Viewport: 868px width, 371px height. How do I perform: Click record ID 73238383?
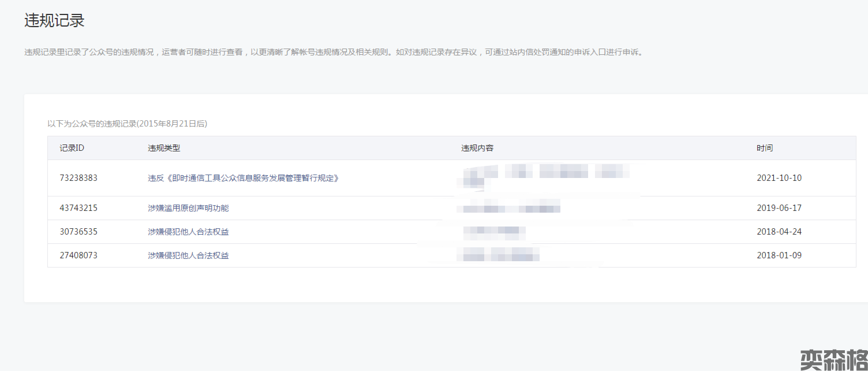(78, 178)
